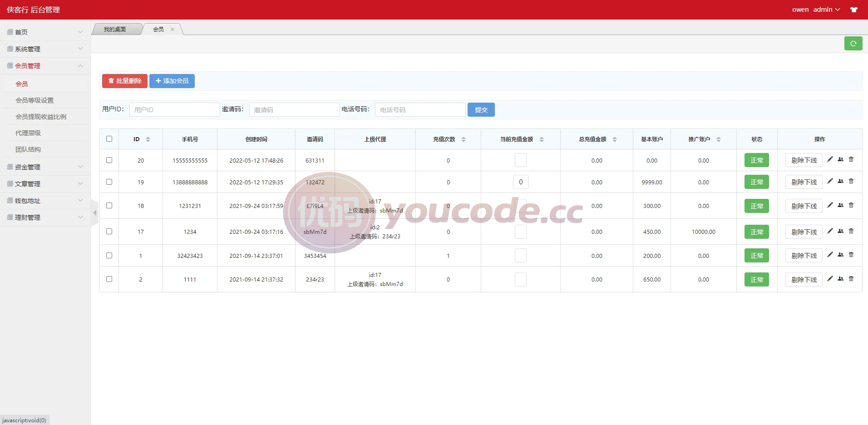Check the checkbox for member ID 18
Image resolution: width=868 pixels, height=425 pixels.
click(x=109, y=206)
